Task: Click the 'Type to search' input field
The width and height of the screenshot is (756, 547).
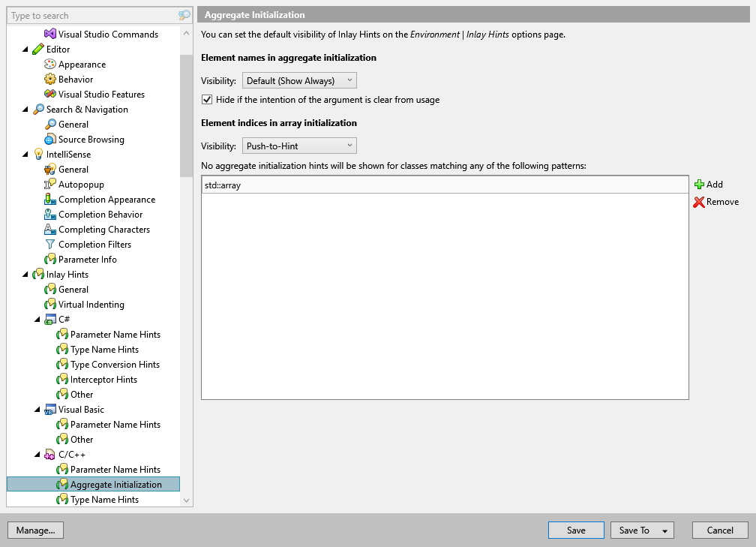Action: [90, 15]
